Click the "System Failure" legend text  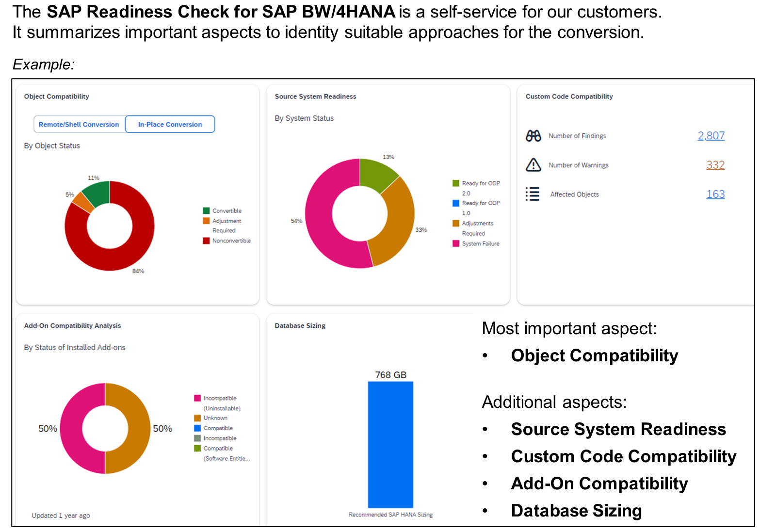481,243
